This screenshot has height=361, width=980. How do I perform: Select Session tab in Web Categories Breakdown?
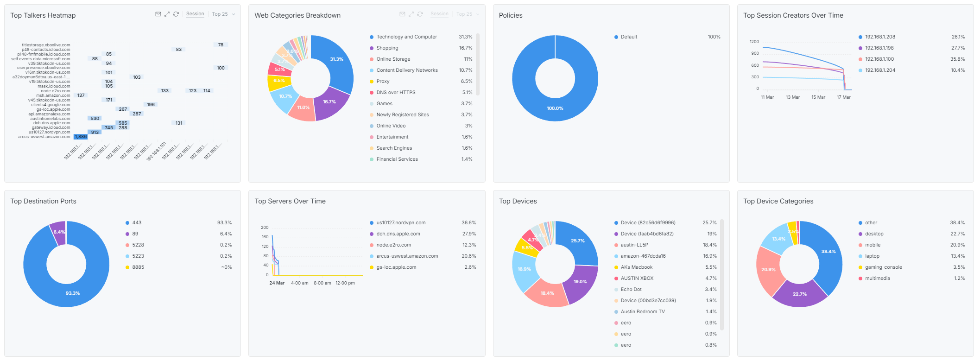coord(439,14)
